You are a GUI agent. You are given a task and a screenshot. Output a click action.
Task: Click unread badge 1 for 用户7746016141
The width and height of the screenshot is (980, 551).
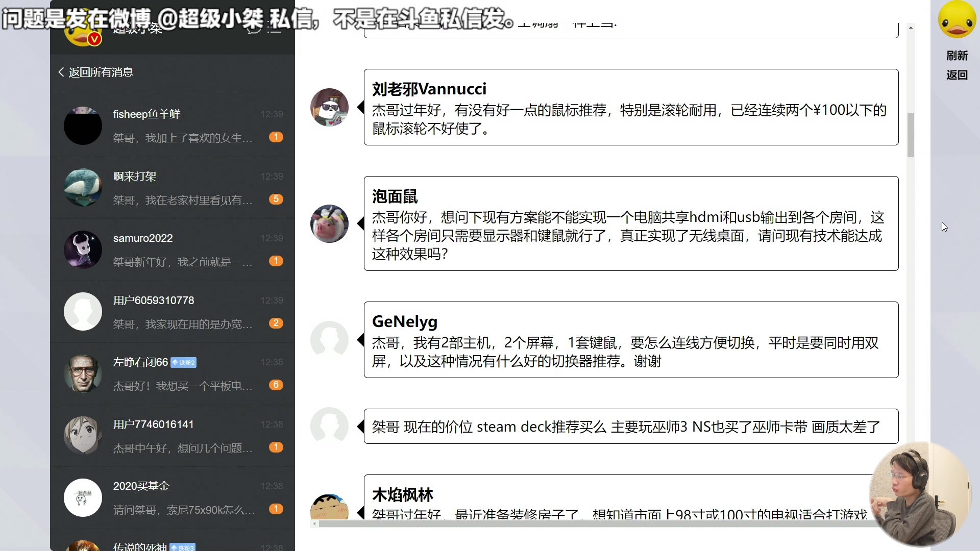tap(276, 447)
